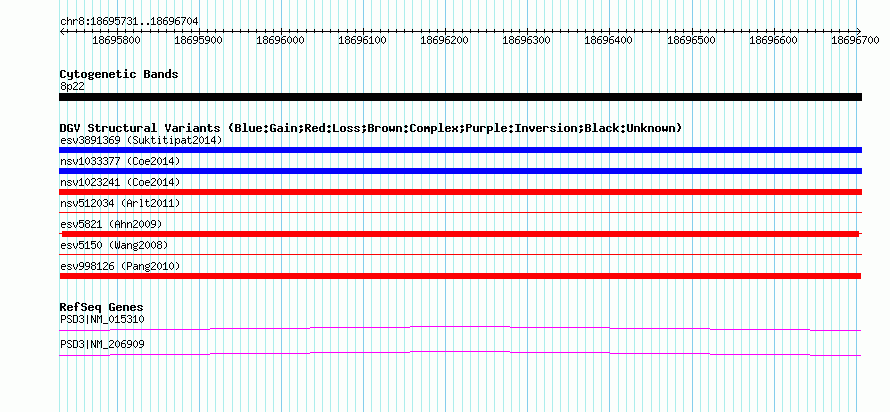Image resolution: width=890 pixels, height=412 pixels.
Task: Open variant esv5150 (Wang2008) label
Action: pyautogui.click(x=114, y=245)
